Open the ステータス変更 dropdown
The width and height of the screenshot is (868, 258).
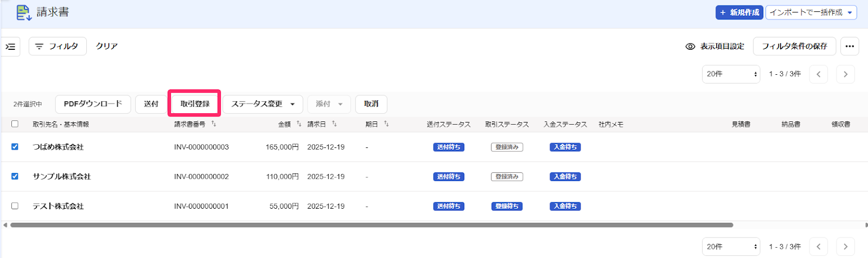pos(263,104)
